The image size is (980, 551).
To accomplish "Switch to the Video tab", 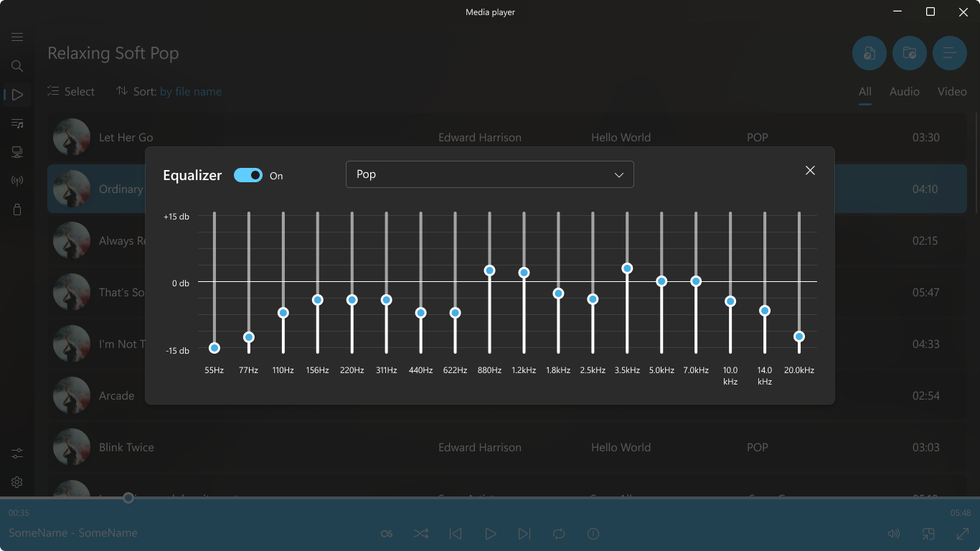I will pos(952,91).
